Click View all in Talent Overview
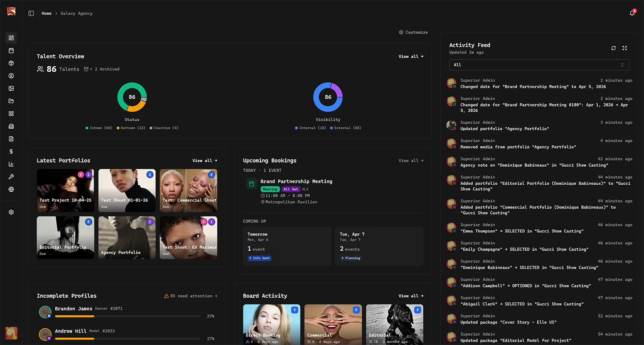The height and width of the screenshot is (345, 644). pos(411,56)
